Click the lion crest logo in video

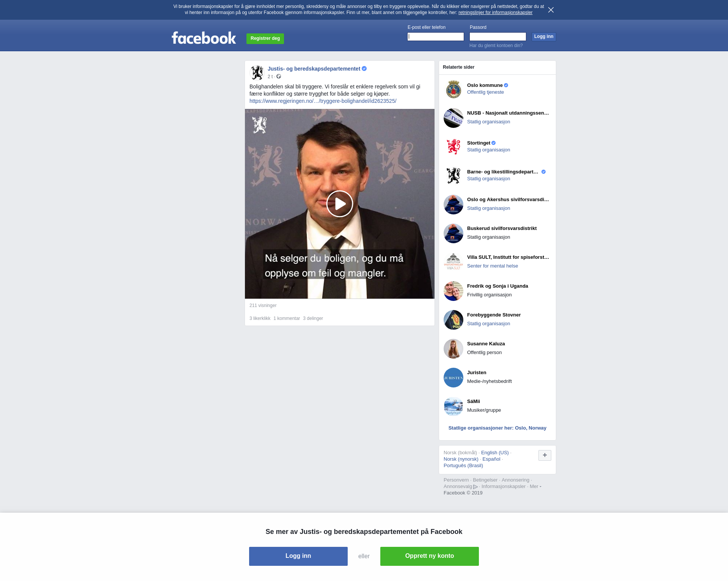(260, 125)
